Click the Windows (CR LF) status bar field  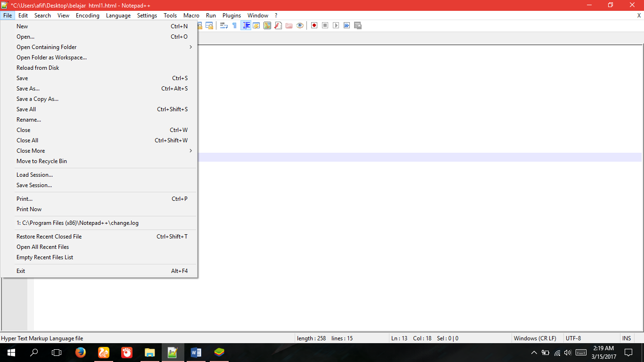(x=537, y=338)
